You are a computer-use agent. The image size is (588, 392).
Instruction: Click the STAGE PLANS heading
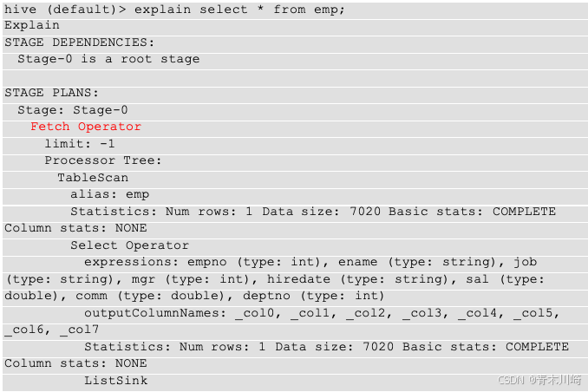click(x=51, y=93)
